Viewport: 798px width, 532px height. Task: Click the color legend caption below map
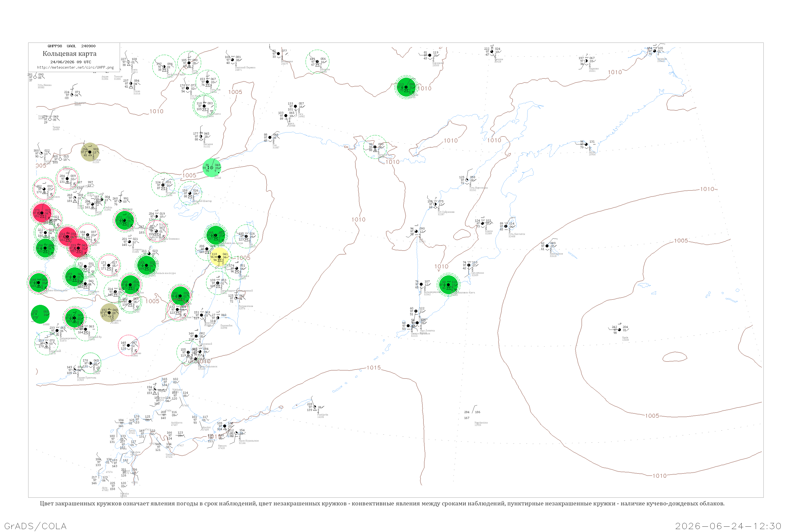[x=382, y=504]
